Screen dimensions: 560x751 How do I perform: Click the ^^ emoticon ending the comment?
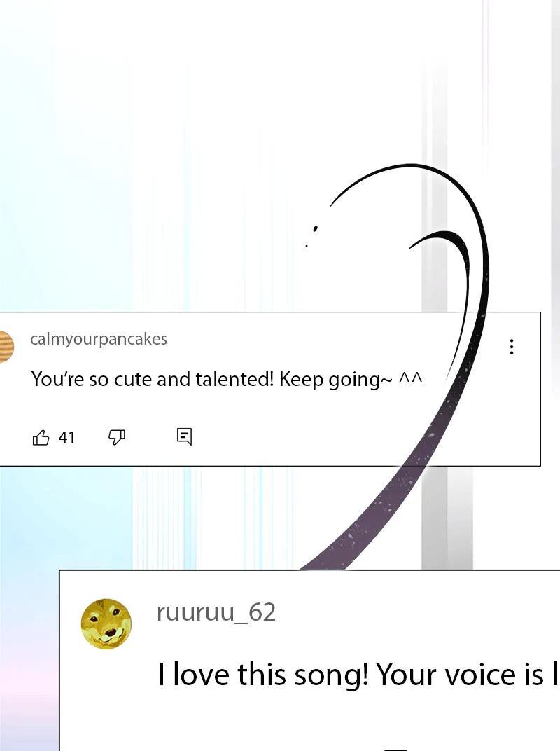[x=411, y=378]
